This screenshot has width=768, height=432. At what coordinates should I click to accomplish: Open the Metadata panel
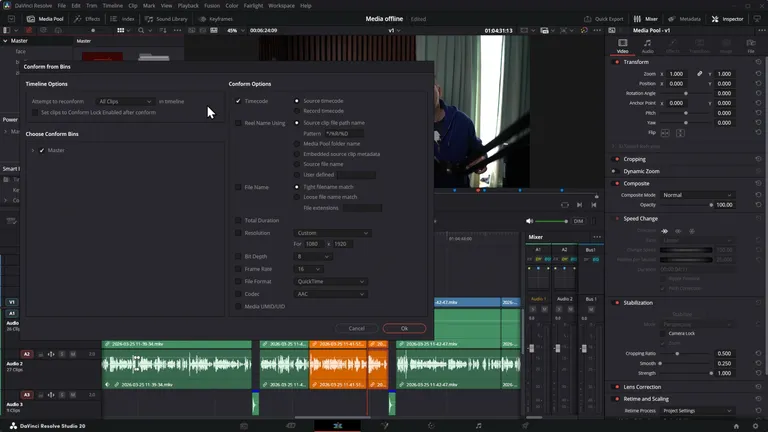(x=684, y=19)
